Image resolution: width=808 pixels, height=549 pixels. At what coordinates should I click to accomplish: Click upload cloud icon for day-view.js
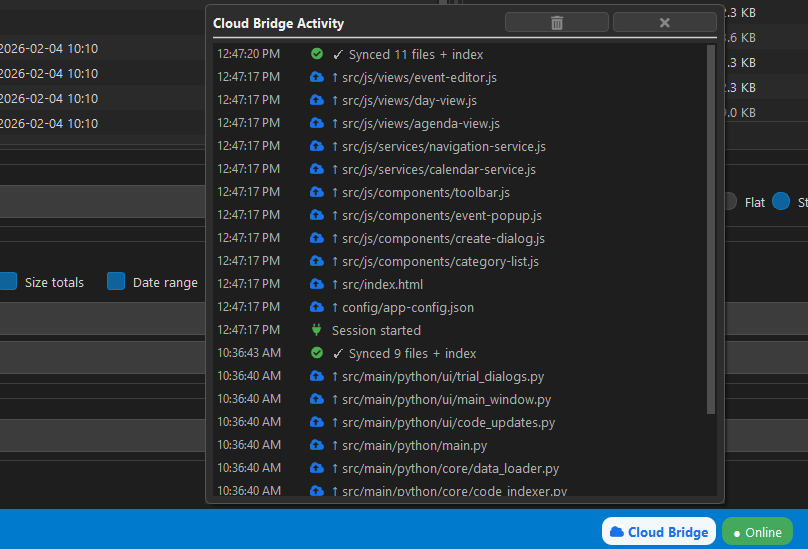[x=317, y=100]
